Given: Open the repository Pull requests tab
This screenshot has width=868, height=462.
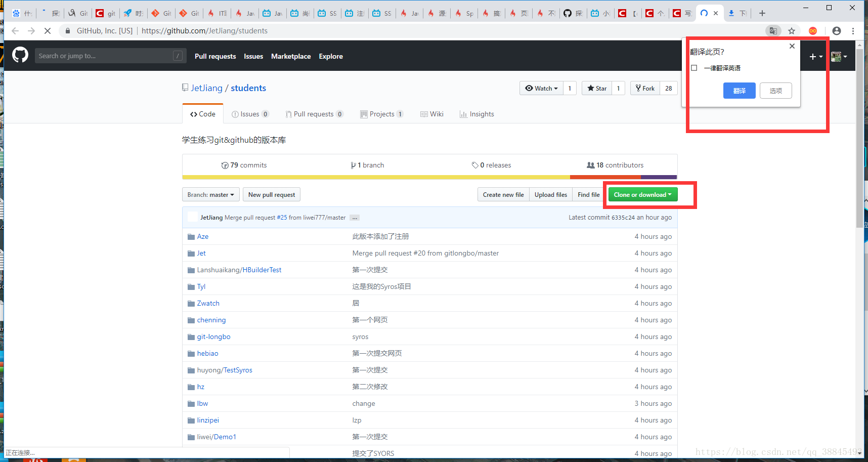Looking at the screenshot, I should (314, 114).
